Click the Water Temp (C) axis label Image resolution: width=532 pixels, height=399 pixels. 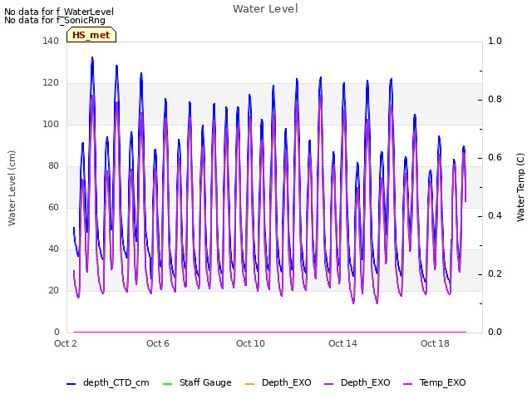[x=520, y=187]
